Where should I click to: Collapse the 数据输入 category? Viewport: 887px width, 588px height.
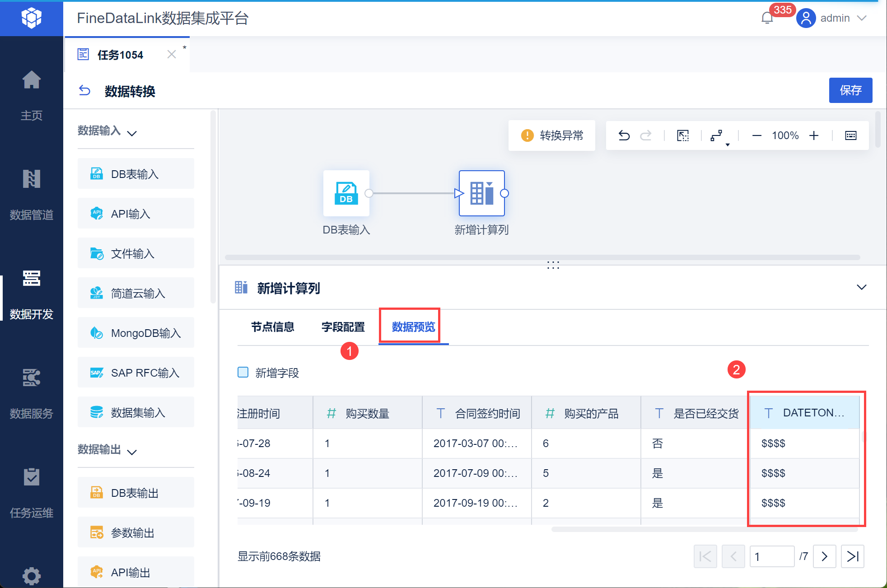point(132,133)
